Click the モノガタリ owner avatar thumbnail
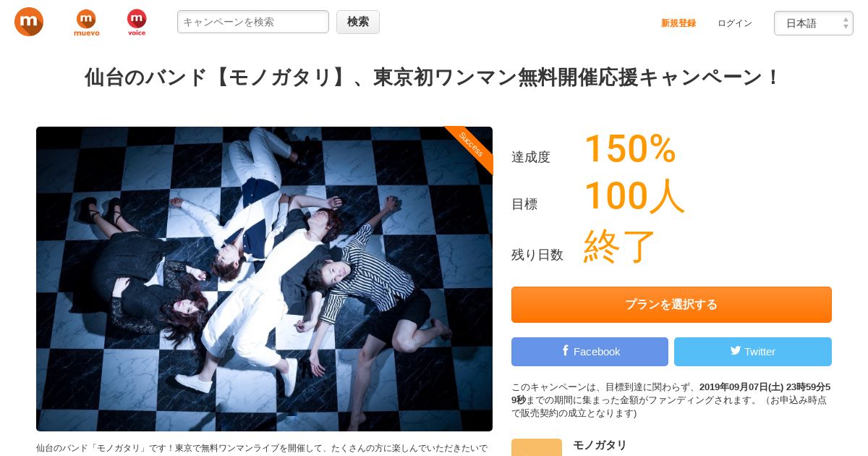 tap(537, 447)
